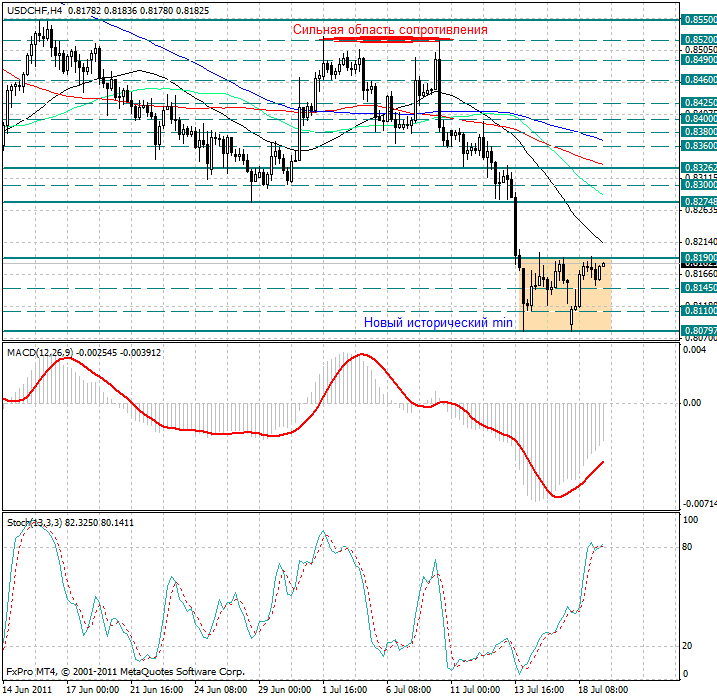Select the blue 'Новый исторический min' text label
Screen dimensions: 717x697
[438, 323]
